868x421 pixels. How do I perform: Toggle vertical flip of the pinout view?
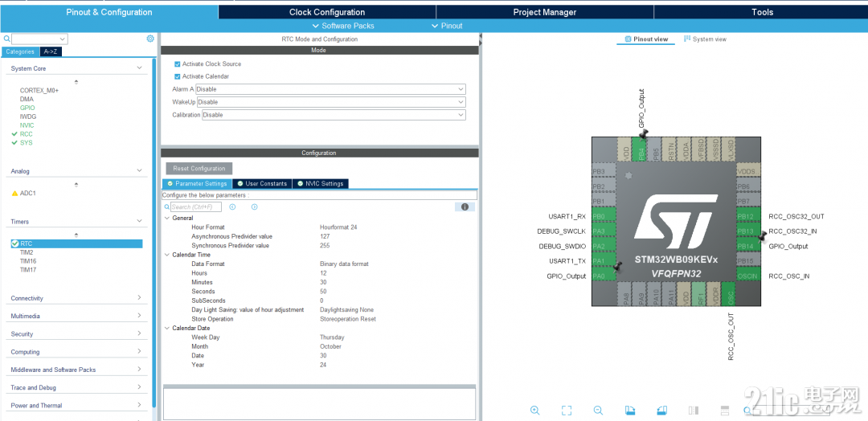[x=694, y=410]
